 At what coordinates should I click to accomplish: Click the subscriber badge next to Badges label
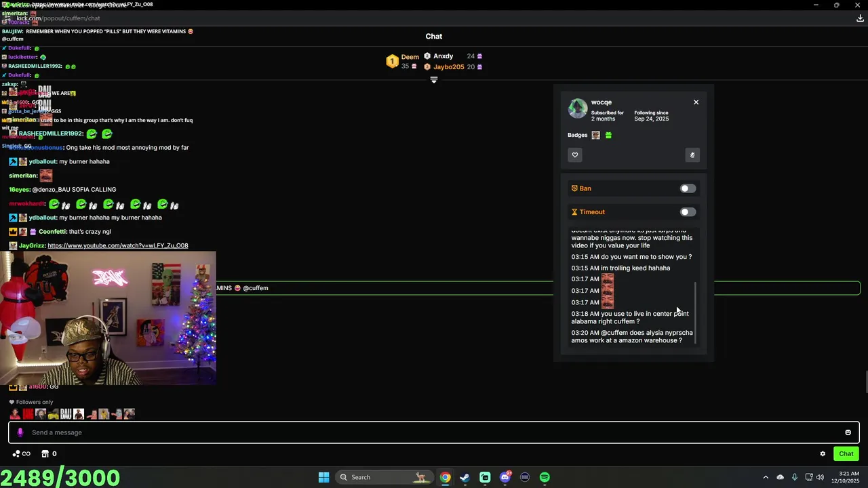596,136
